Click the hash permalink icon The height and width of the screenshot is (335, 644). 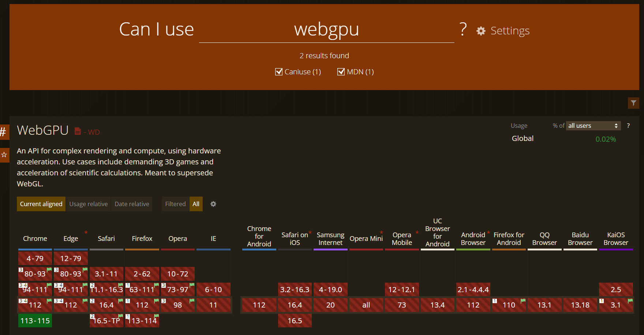click(x=4, y=132)
